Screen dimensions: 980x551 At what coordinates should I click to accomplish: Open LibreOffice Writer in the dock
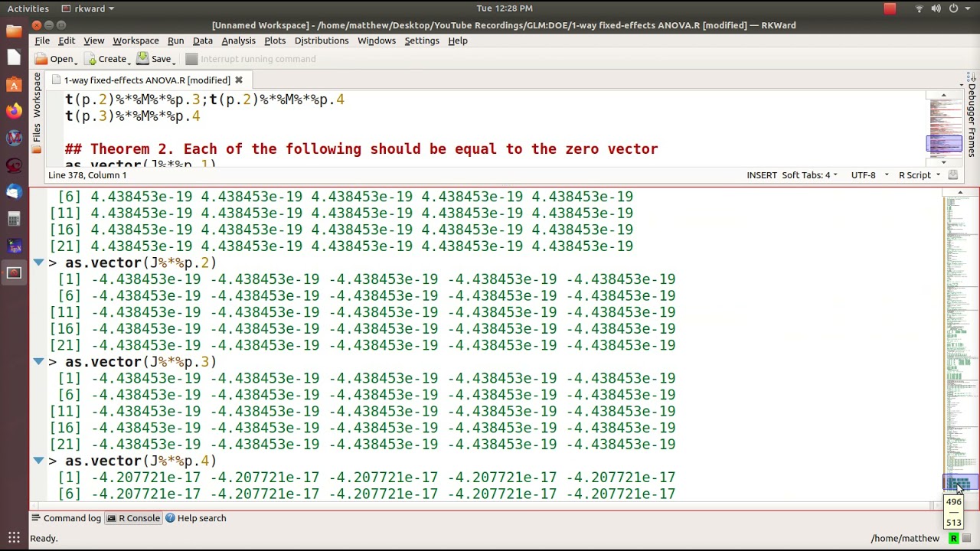(x=14, y=58)
